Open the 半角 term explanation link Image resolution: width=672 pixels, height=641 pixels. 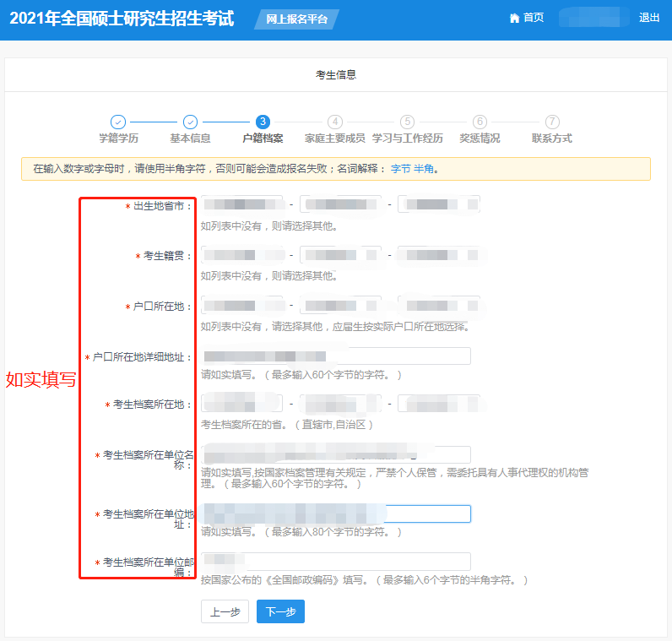(x=424, y=169)
